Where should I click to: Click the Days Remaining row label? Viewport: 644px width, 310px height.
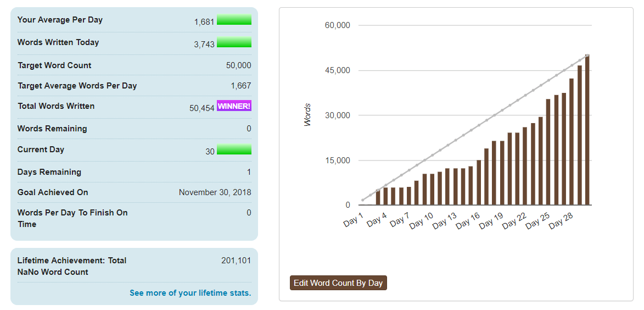49,172
